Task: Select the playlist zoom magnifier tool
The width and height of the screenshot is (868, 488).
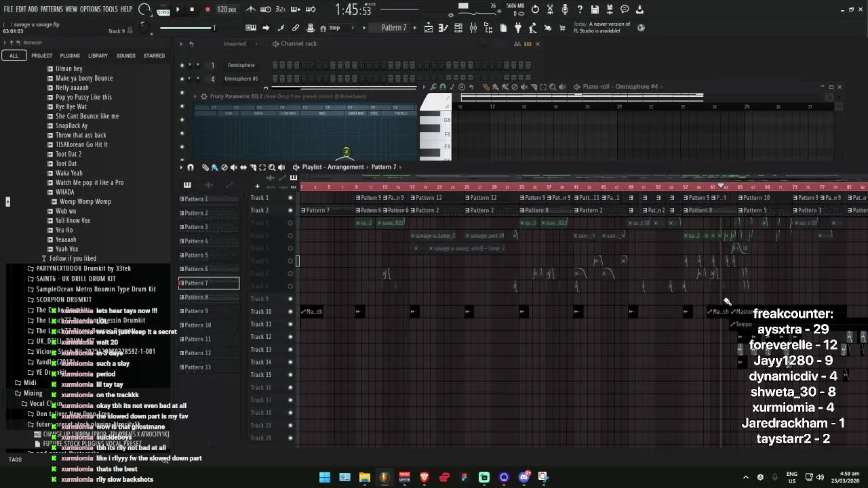Action: pyautogui.click(x=272, y=167)
